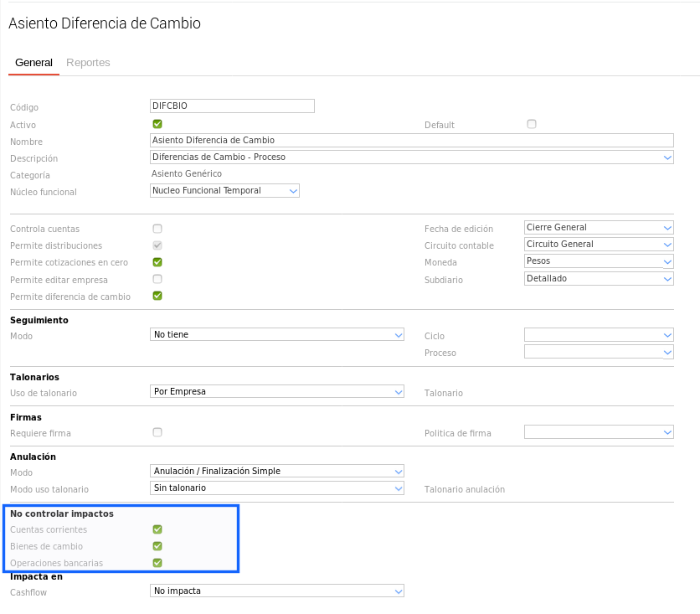Open the Descripción dropdown

tap(410, 157)
